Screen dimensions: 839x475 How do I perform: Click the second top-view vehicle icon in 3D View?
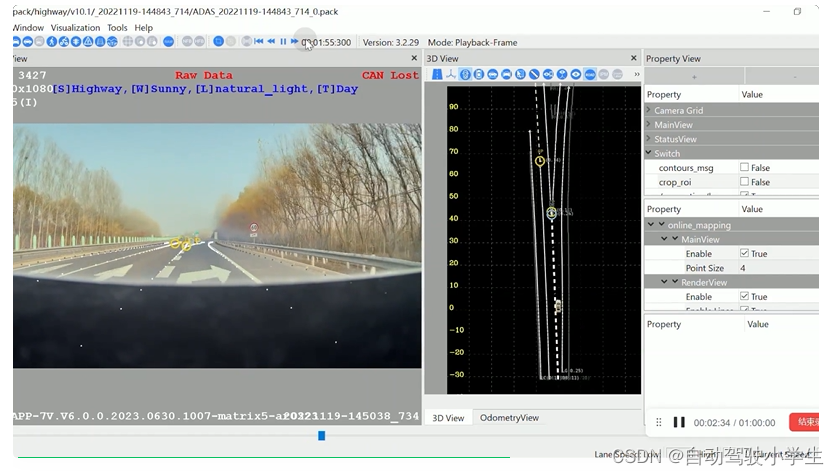tap(478, 74)
